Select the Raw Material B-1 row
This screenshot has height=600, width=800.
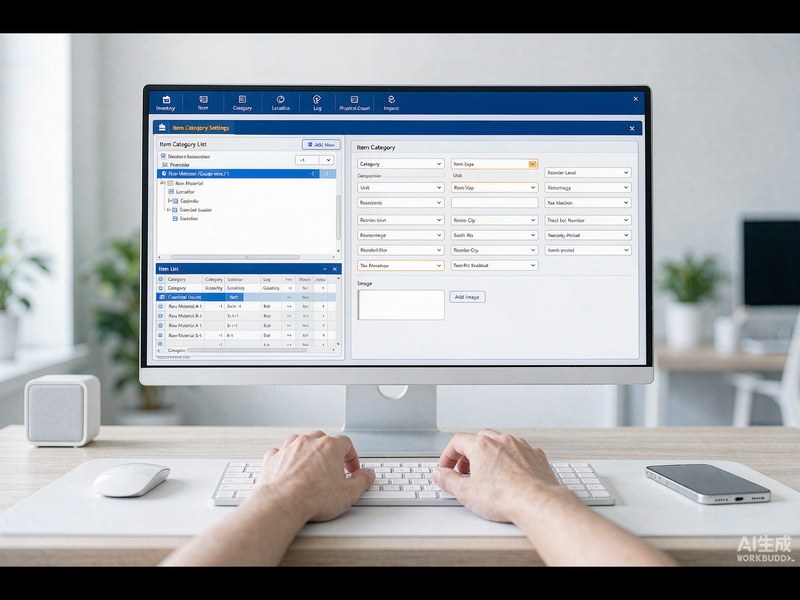[246, 316]
